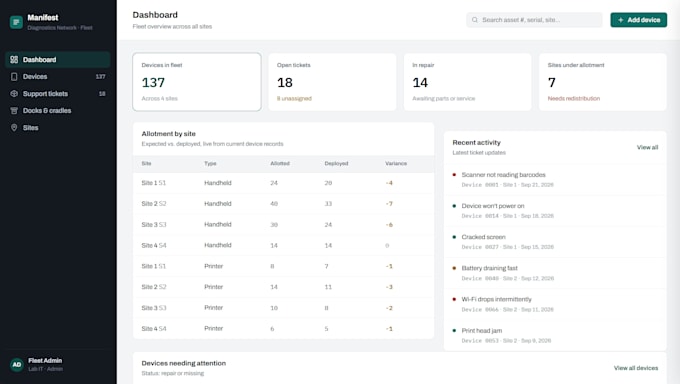Image resolution: width=680 pixels, height=384 pixels.
Task: Open Docks & cradles page
Action: [58, 111]
